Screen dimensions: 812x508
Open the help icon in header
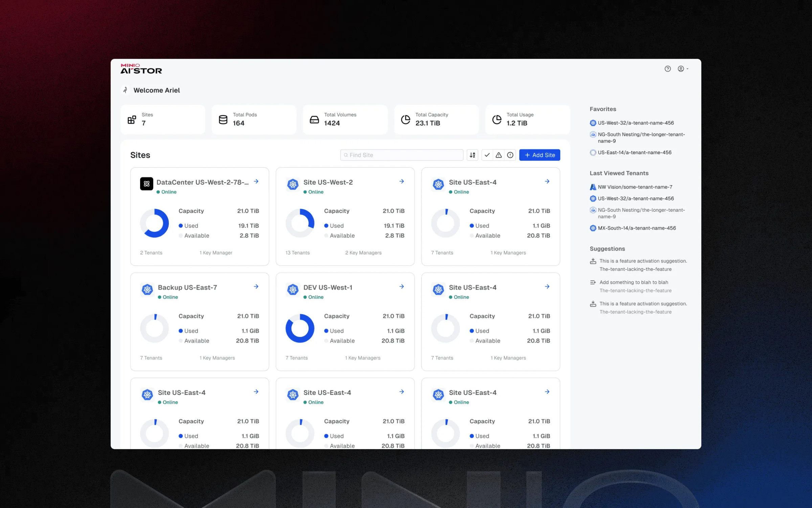click(x=667, y=69)
